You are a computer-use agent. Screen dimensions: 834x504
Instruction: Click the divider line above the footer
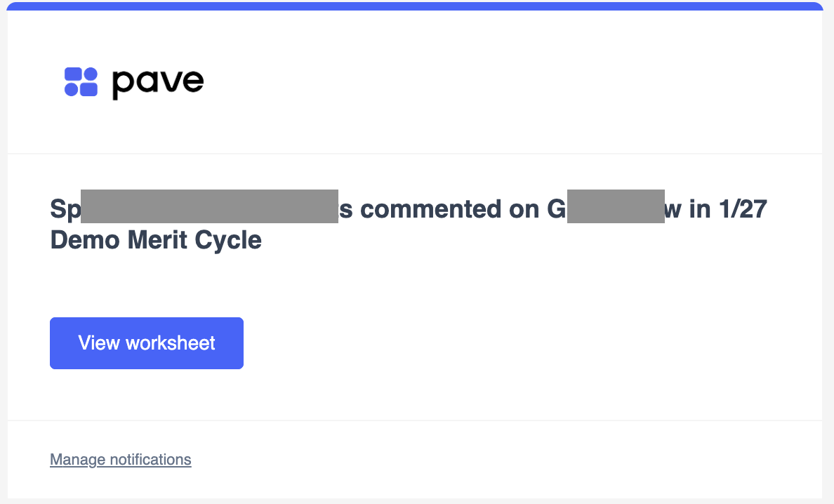pos(415,420)
